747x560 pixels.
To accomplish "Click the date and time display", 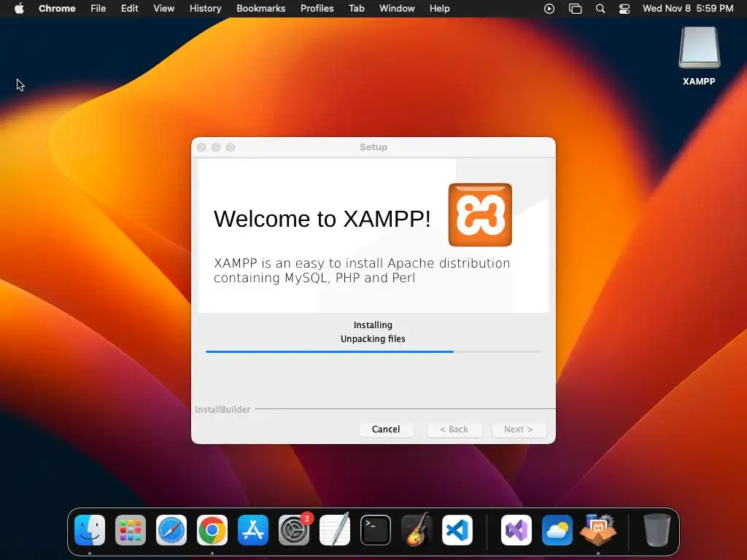I will tap(687, 9).
